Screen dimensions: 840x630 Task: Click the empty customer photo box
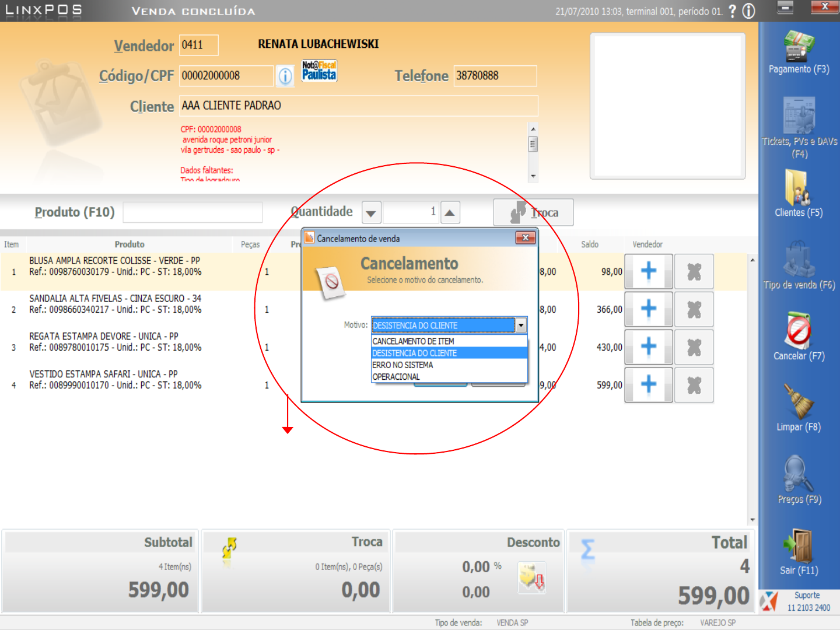pos(668,106)
